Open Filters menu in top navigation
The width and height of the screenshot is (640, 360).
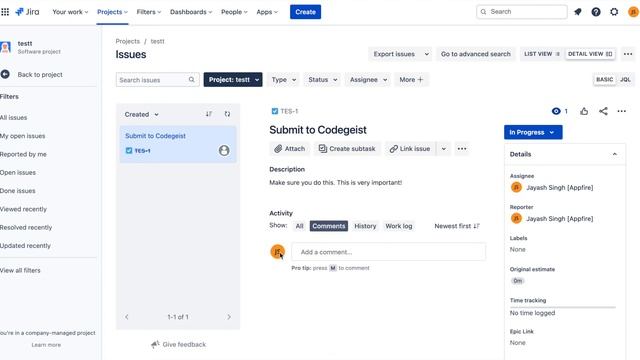(x=149, y=12)
